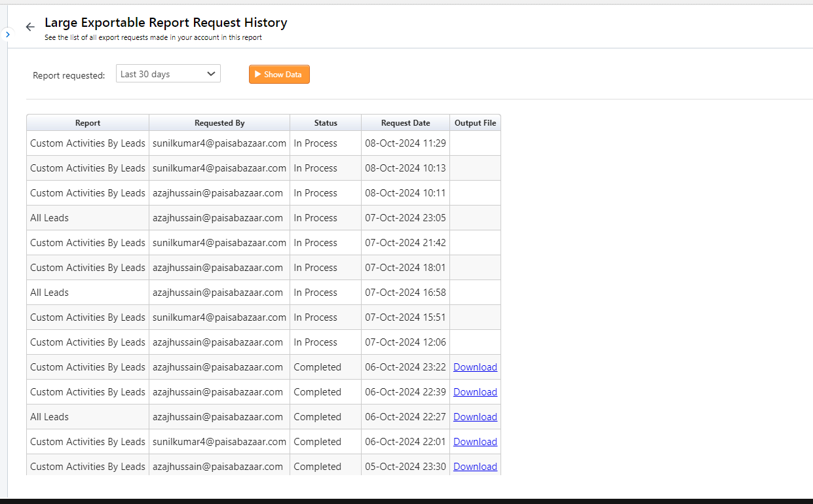Download the 06-Oct-2024 23:22 export file
Viewport: 813px width, 504px height.
(475, 367)
